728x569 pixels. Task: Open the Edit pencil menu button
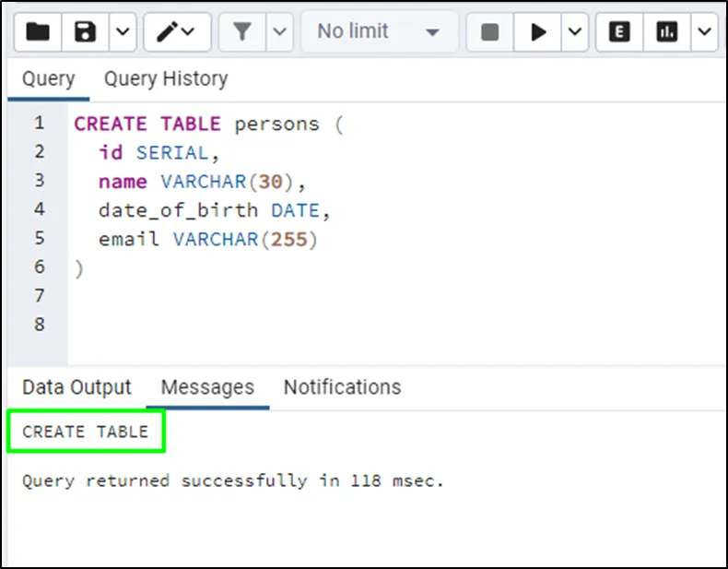(174, 32)
